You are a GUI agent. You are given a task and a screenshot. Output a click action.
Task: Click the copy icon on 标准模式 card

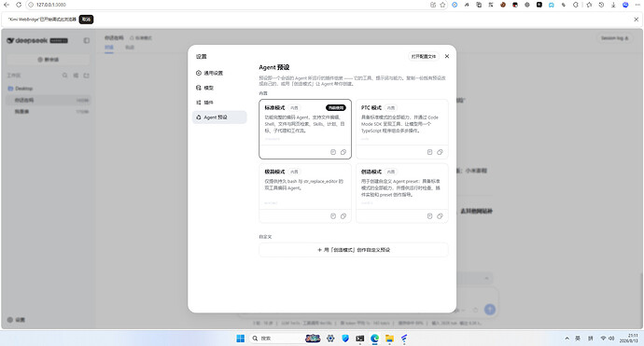pos(343,152)
